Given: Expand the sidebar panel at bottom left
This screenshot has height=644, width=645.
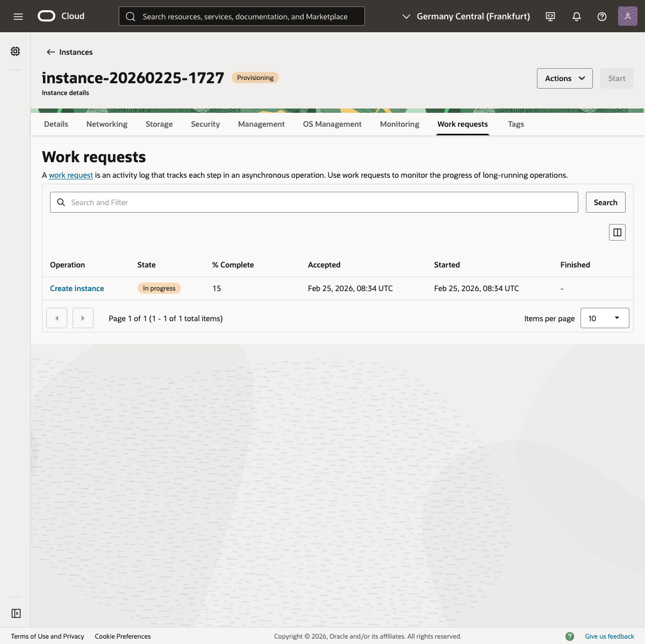Looking at the screenshot, I should tap(16, 613).
